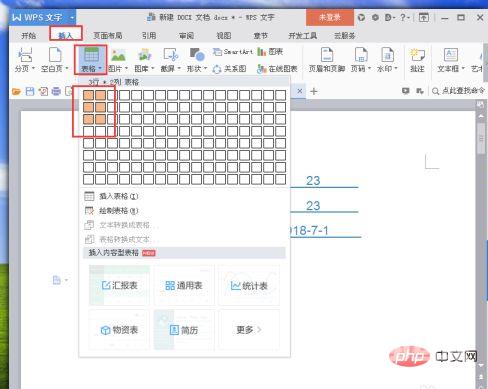Screen dimensions: 488x389
Task: Click the scroll up arrow
Action: (481, 117)
